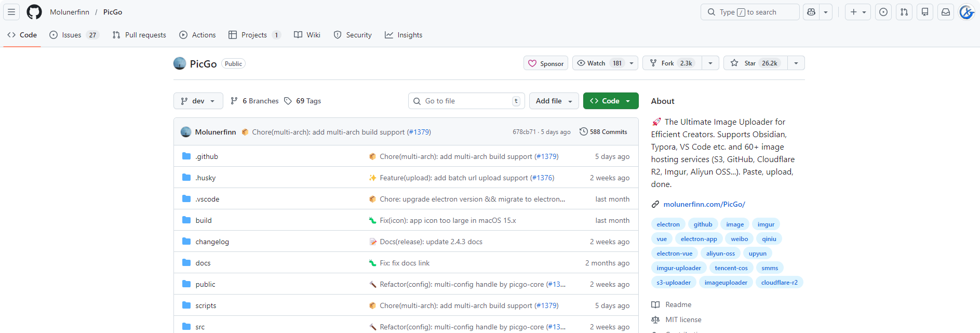Image resolution: width=980 pixels, height=333 pixels.
Task: Open the Actions tab
Action: tap(197, 35)
